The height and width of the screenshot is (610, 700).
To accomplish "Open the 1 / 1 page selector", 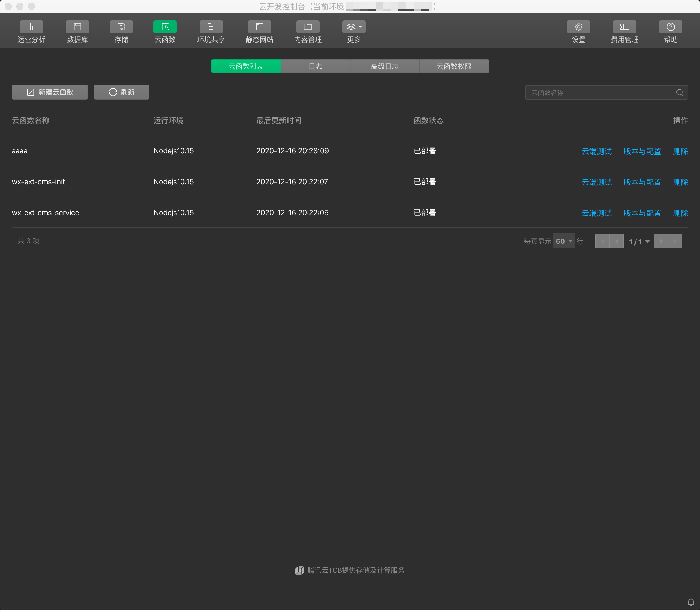I will pos(639,242).
